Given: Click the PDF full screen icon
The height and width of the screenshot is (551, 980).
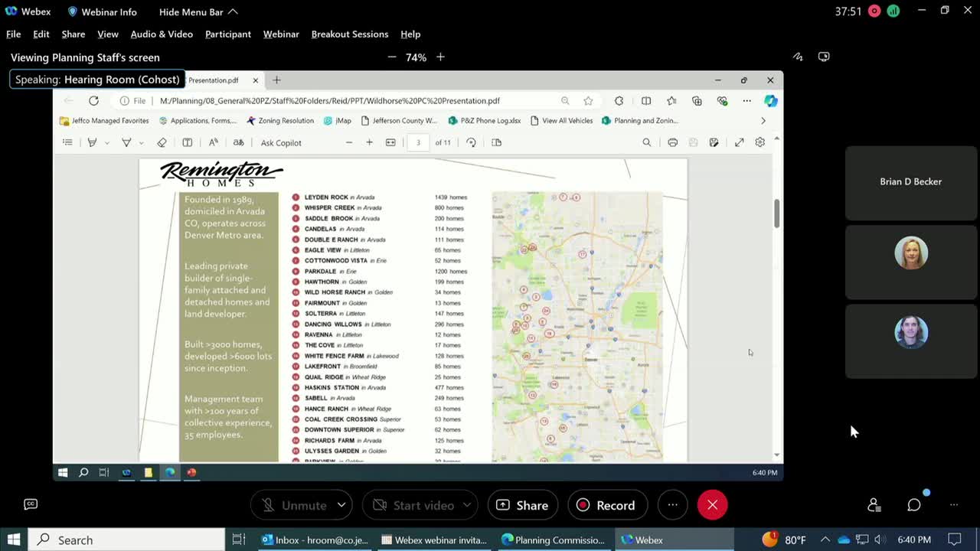Looking at the screenshot, I should point(739,142).
